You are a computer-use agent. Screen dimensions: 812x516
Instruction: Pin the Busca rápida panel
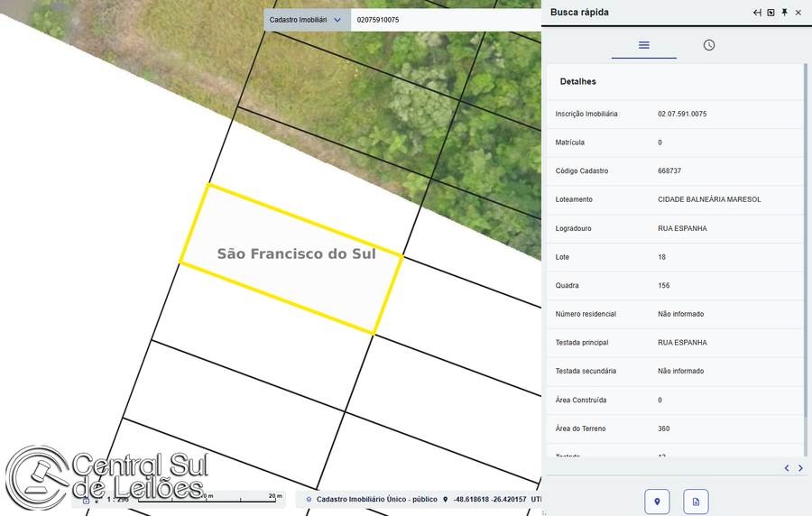tap(785, 13)
